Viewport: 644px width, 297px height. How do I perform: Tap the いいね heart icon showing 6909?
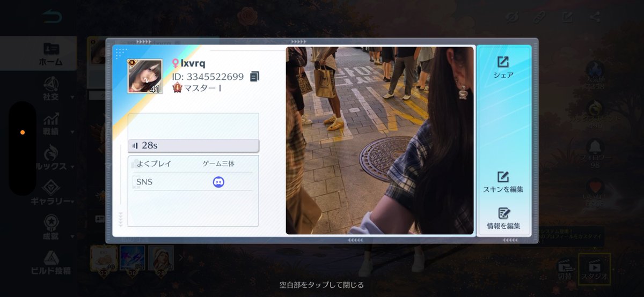[595, 188]
